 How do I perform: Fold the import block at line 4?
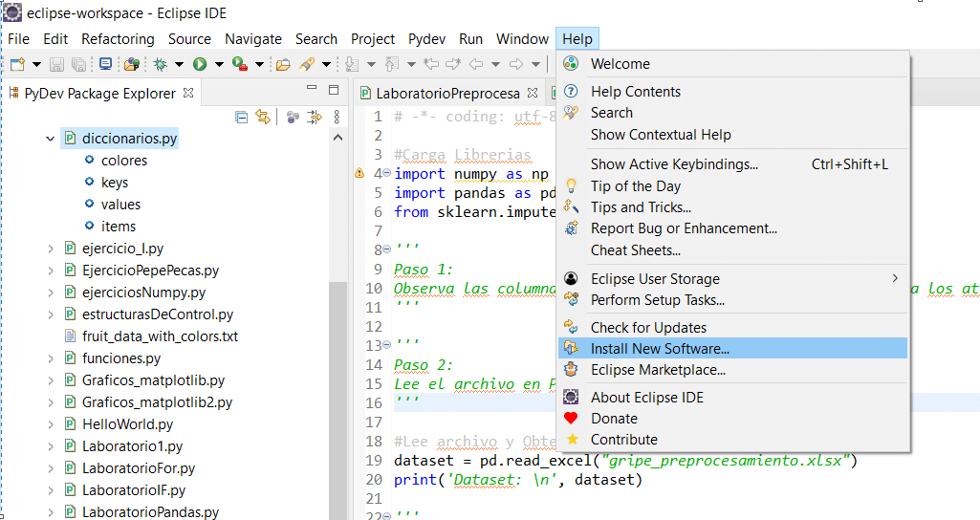point(387,174)
